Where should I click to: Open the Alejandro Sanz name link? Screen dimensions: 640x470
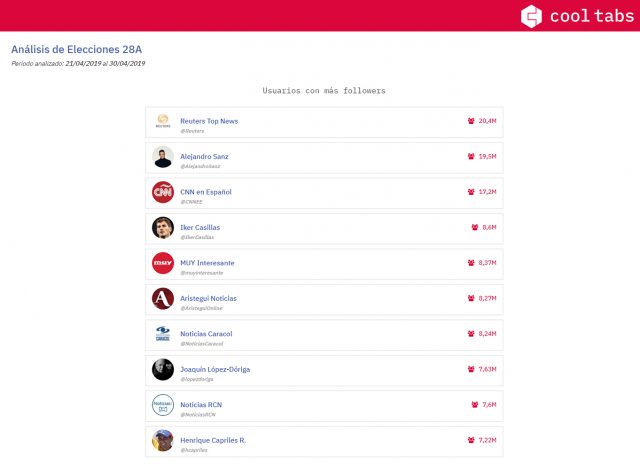(204, 157)
